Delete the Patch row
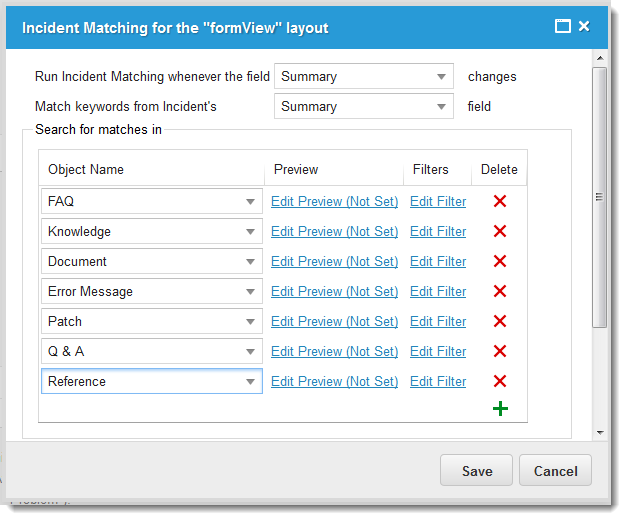The image size is (626, 520). coord(500,321)
